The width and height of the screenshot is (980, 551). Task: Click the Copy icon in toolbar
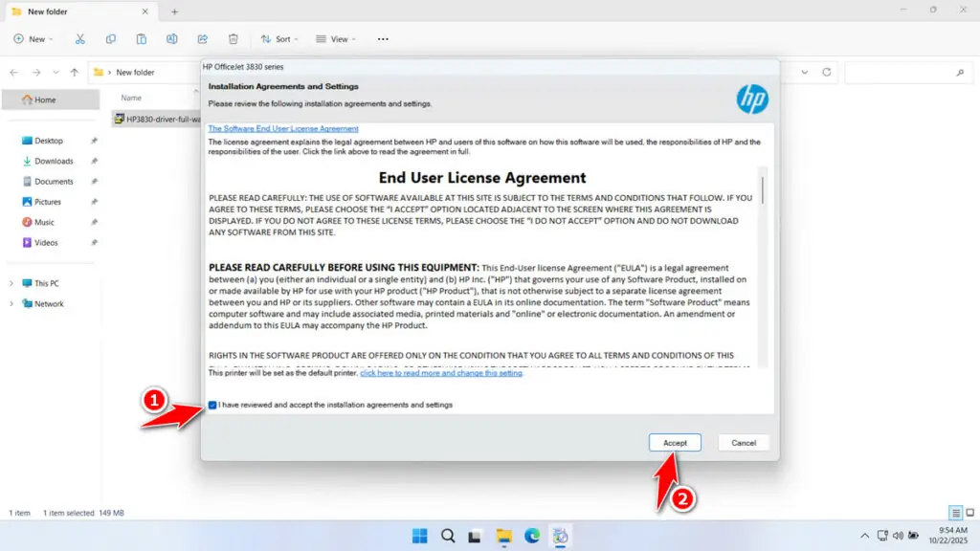[111, 39]
